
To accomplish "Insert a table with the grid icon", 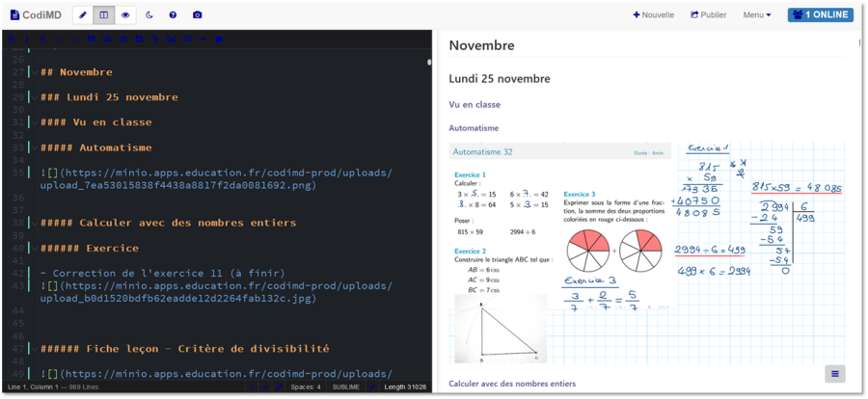I will (x=187, y=40).
